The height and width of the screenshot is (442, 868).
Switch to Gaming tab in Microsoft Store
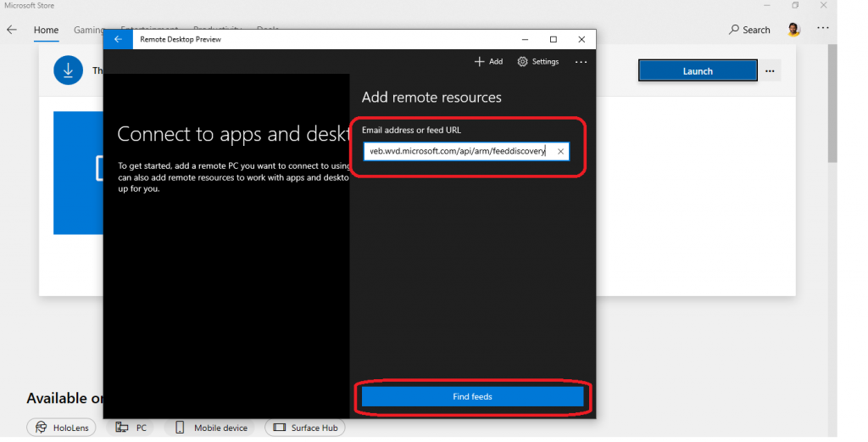88,30
